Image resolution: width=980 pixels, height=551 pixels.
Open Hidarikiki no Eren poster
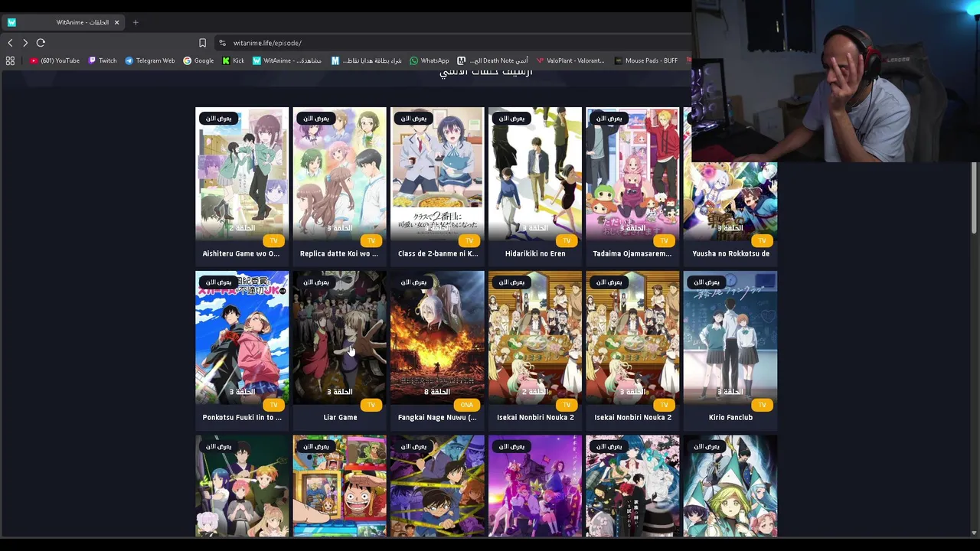(535, 174)
